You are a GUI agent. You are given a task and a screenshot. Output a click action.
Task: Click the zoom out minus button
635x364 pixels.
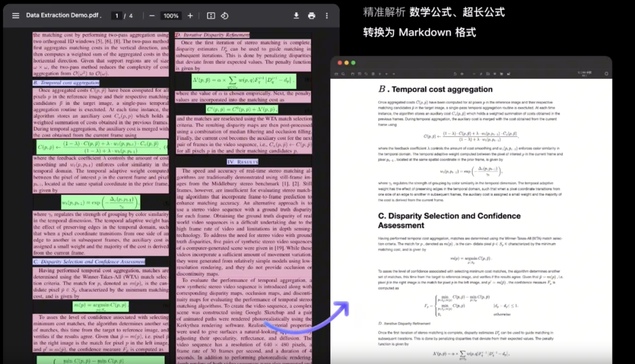151,15
